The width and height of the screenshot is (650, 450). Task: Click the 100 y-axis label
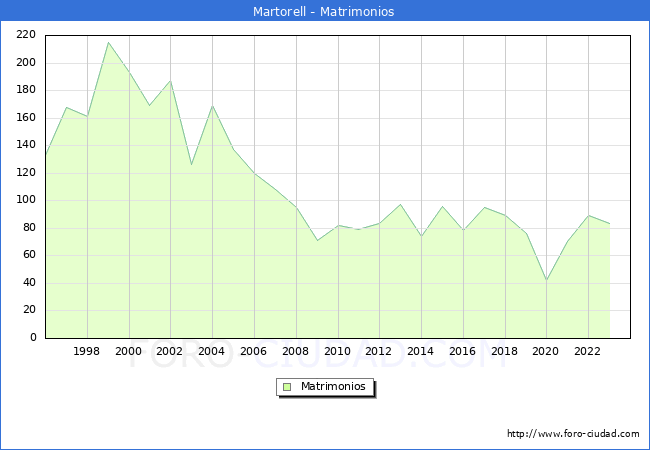26,200
